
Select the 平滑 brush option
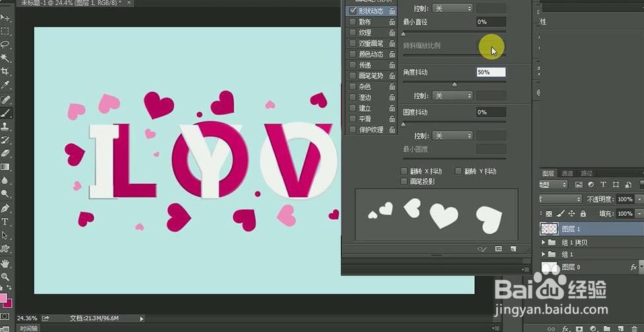tap(365, 119)
